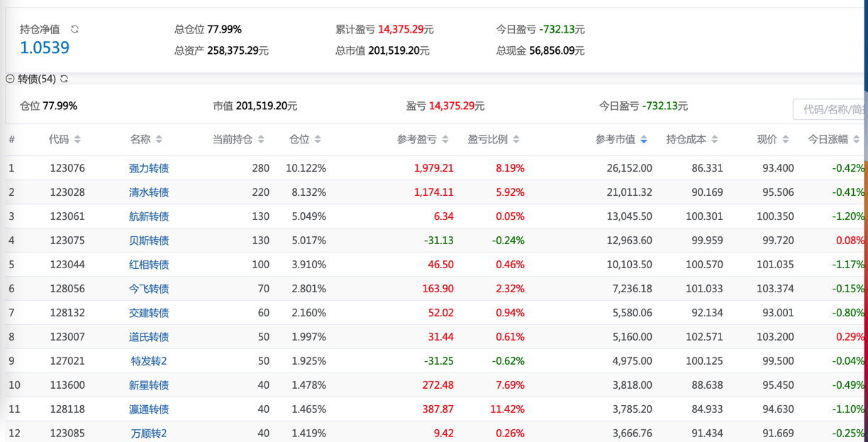Open 清水转债 bond link
This screenshot has height=442, width=868.
coord(149,192)
